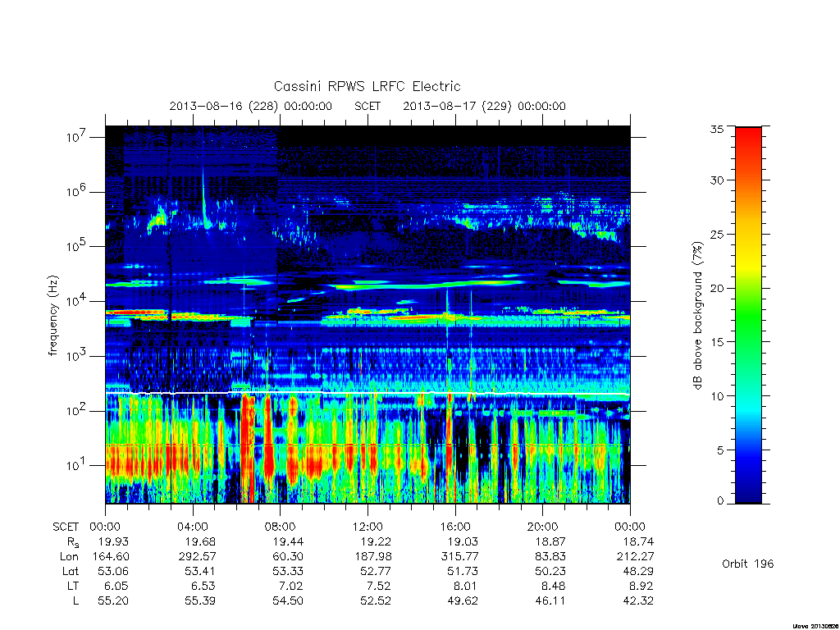
Task: Click the L value '42.32'
Action: pos(638,601)
